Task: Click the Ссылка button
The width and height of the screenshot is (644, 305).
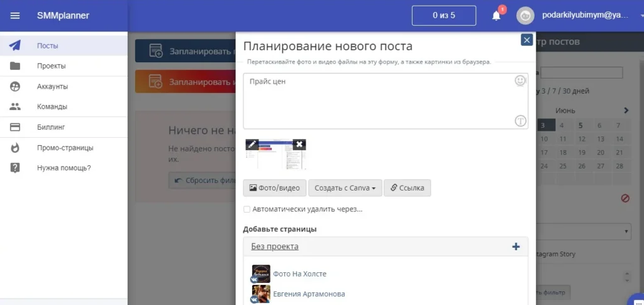Action: tap(407, 188)
